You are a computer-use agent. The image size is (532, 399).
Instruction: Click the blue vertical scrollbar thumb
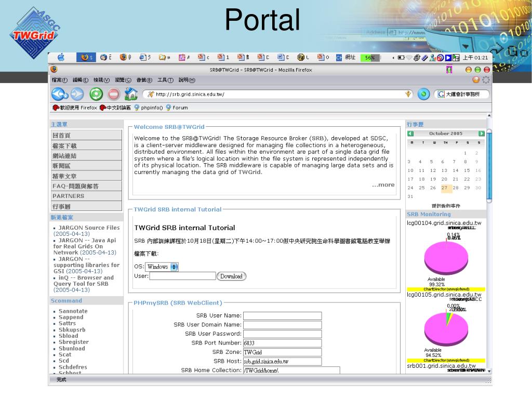489,166
